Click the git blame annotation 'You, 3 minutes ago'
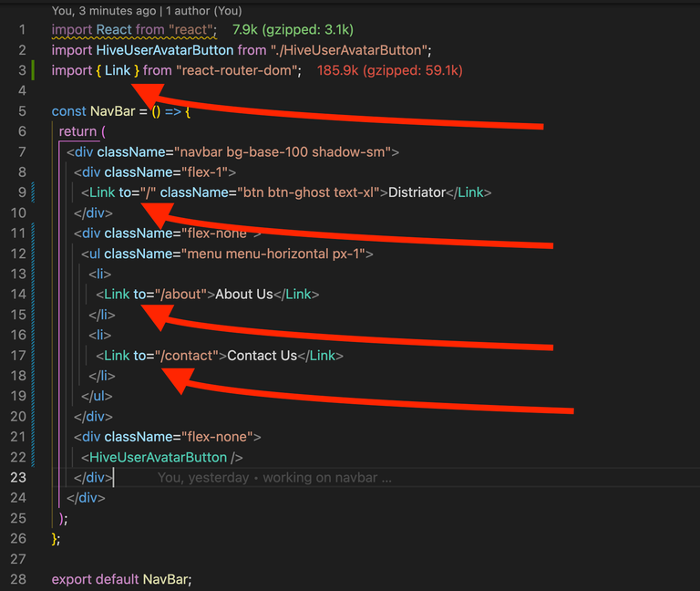 tap(104, 11)
